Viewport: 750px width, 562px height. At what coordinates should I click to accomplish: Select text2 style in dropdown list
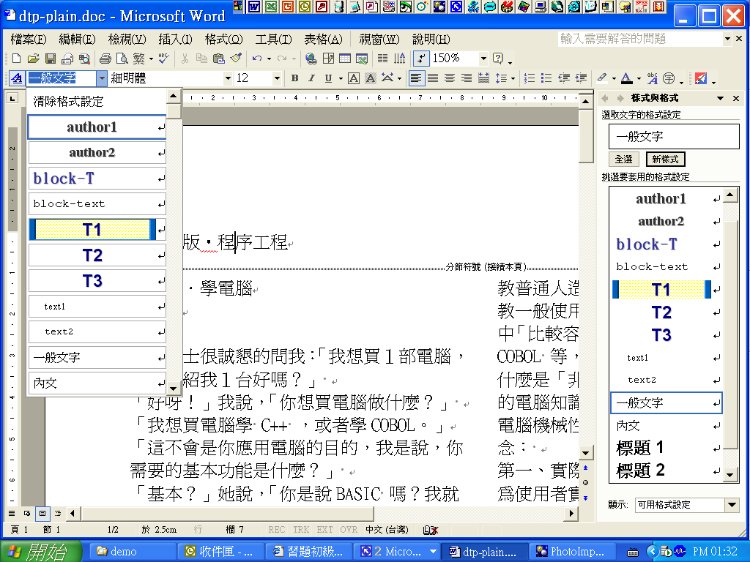[97, 331]
